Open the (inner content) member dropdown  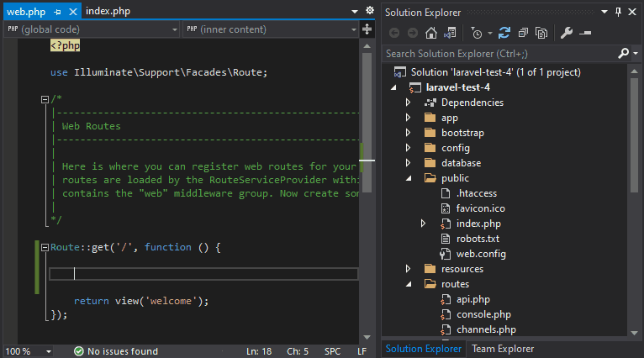[x=271, y=29]
